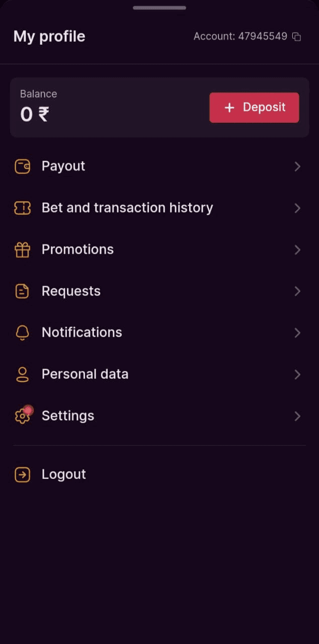
Task: Open the Settings gear with red badge
Action: point(22,416)
